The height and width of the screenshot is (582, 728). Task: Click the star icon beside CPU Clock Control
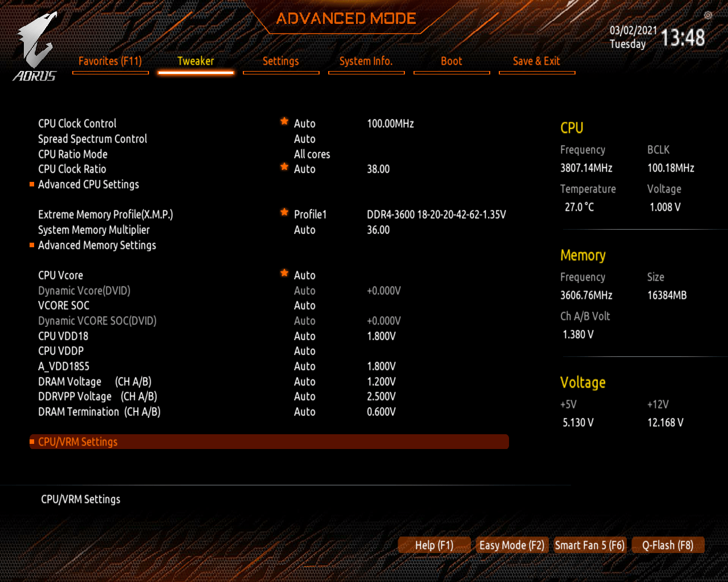point(284,121)
